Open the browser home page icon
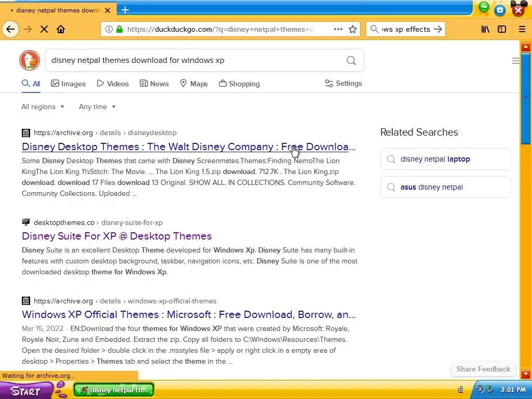The height and width of the screenshot is (399, 532). pyautogui.click(x=61, y=29)
